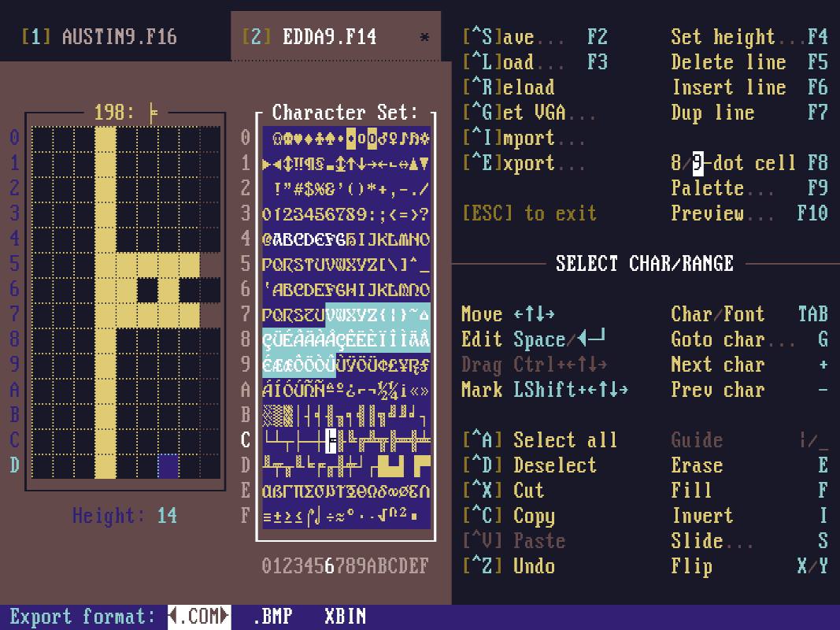Image resolution: width=840 pixels, height=630 pixels.
Task: Select .BMP export format
Action: [272, 616]
